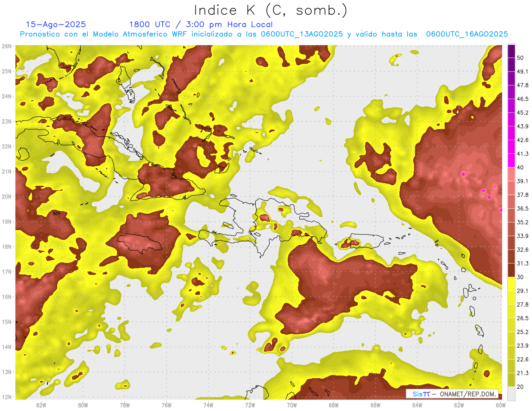Select the legend value "41.3"

click(523, 154)
